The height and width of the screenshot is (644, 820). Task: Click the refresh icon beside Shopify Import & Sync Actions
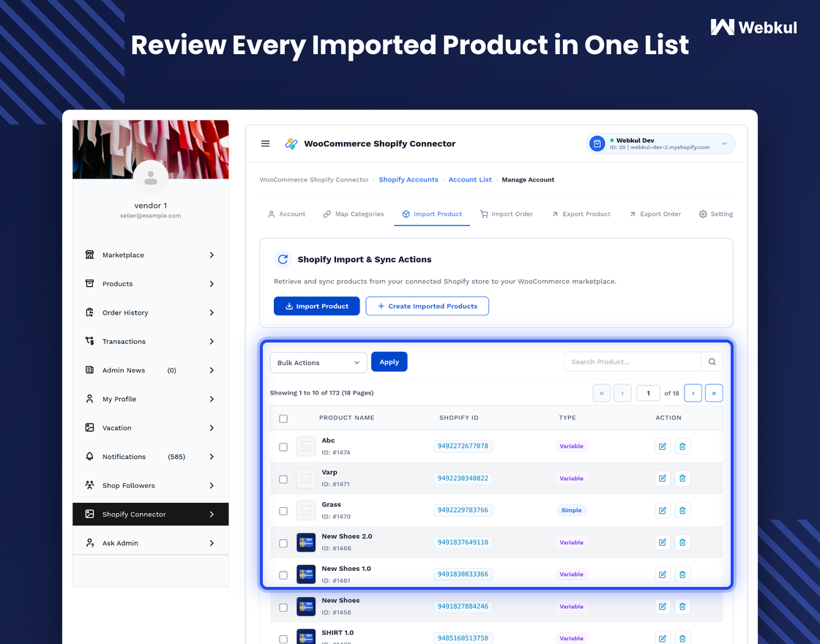coord(283,259)
